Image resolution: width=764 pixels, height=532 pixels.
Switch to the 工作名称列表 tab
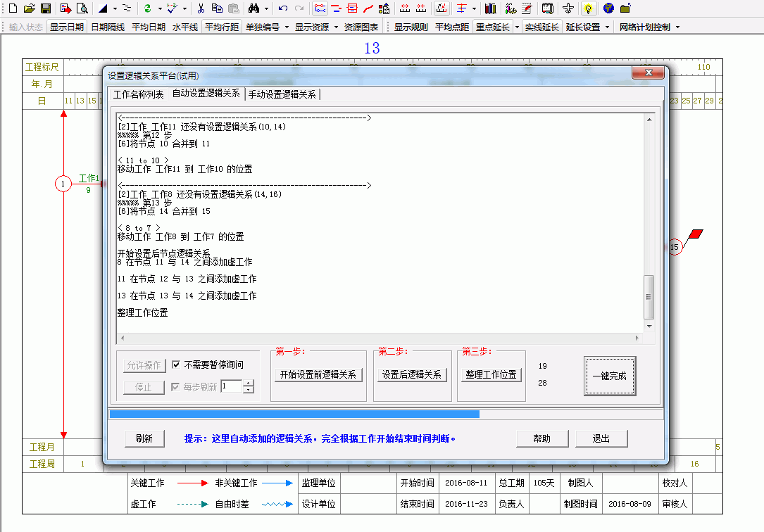click(138, 94)
